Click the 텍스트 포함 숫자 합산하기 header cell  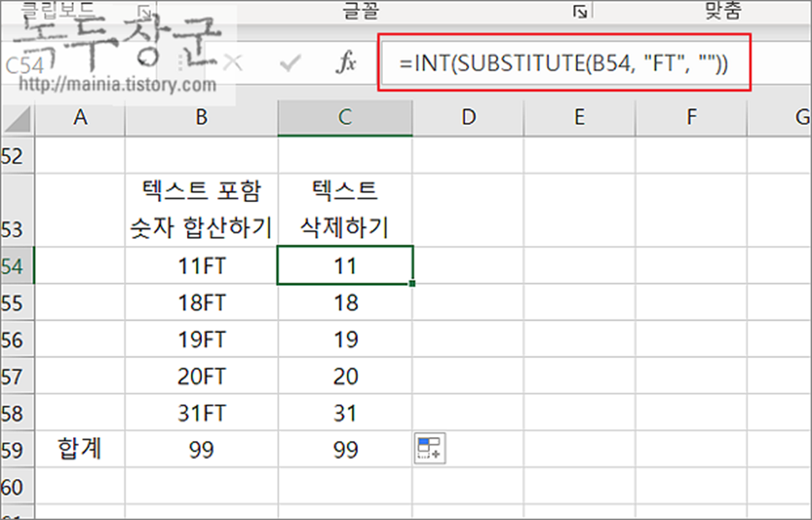coord(201,210)
